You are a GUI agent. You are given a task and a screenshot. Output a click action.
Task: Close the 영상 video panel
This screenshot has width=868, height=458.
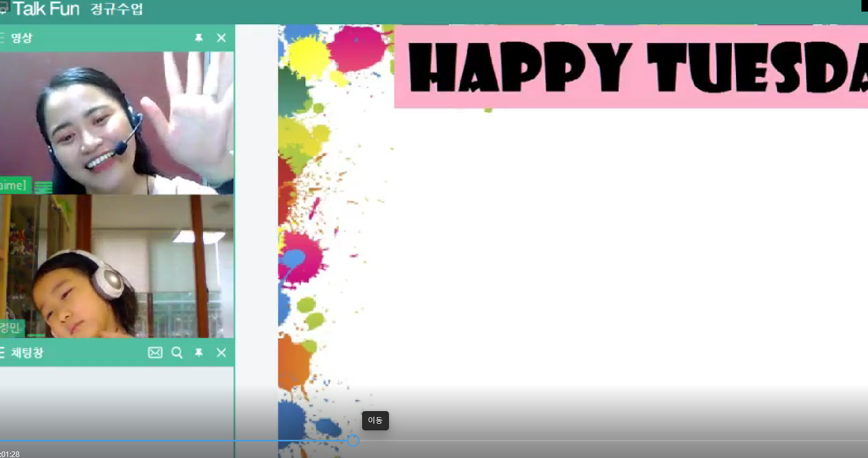click(221, 38)
